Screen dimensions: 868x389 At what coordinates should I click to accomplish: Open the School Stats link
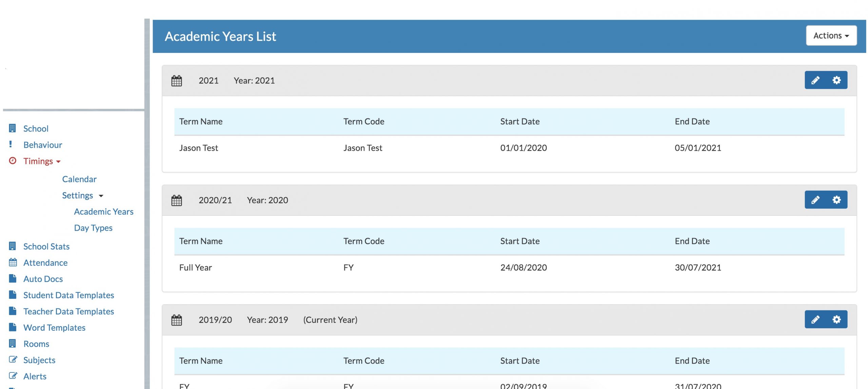[46, 246]
